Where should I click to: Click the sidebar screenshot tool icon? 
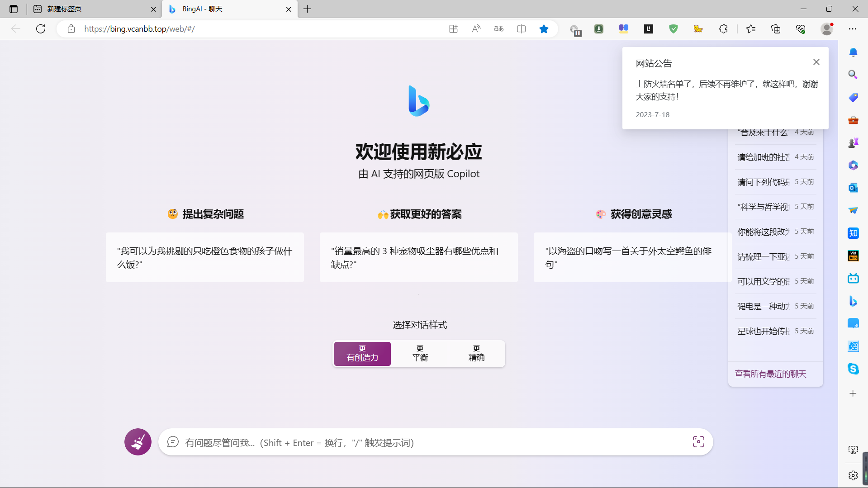click(853, 450)
